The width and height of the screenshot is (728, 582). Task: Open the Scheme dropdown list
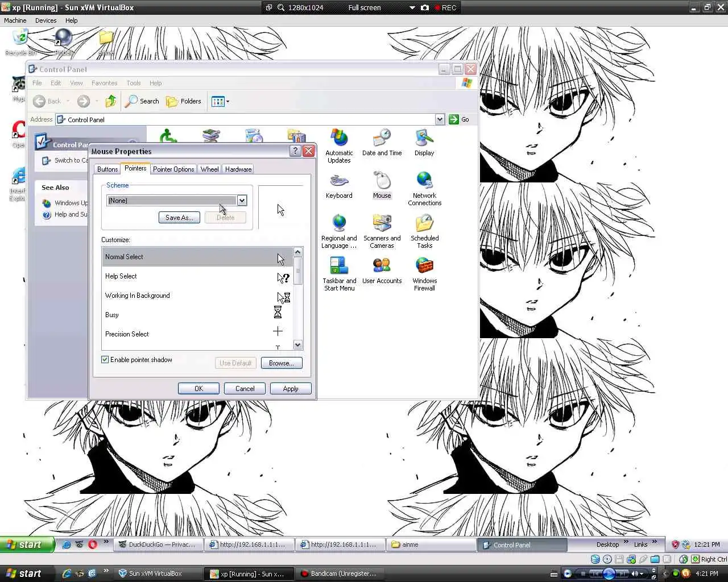pyautogui.click(x=242, y=200)
